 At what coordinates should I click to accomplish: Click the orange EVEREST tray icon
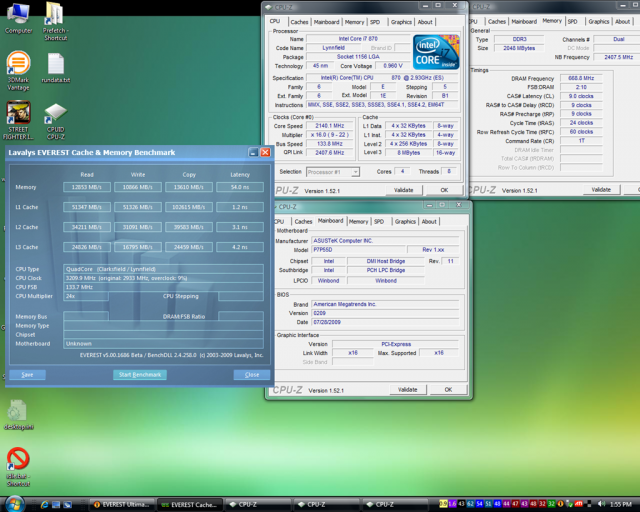point(560,504)
